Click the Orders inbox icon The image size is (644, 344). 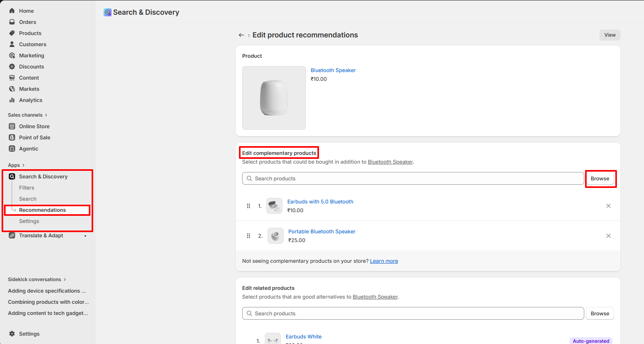coord(12,22)
